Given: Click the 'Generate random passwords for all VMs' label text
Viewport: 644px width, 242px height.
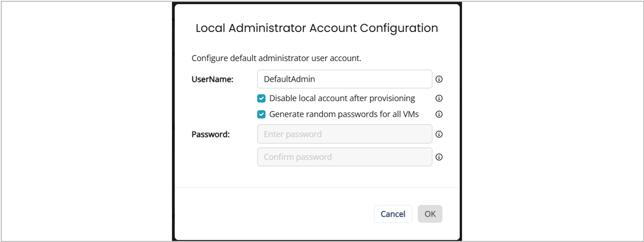Looking at the screenshot, I should tap(344, 114).
